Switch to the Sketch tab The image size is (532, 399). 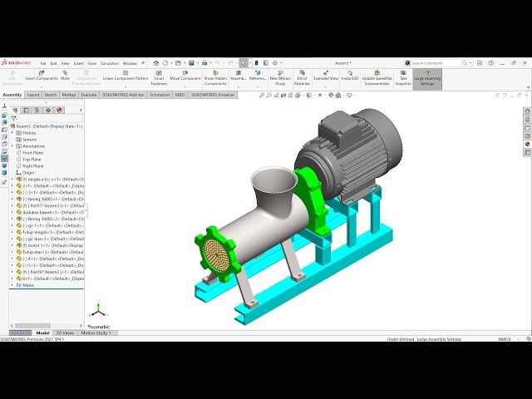(x=50, y=95)
